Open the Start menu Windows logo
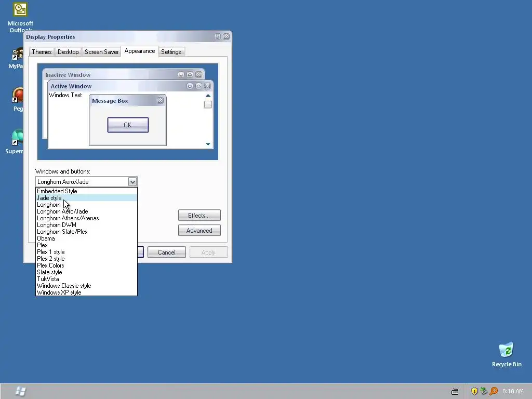532x399 pixels. tap(20, 391)
